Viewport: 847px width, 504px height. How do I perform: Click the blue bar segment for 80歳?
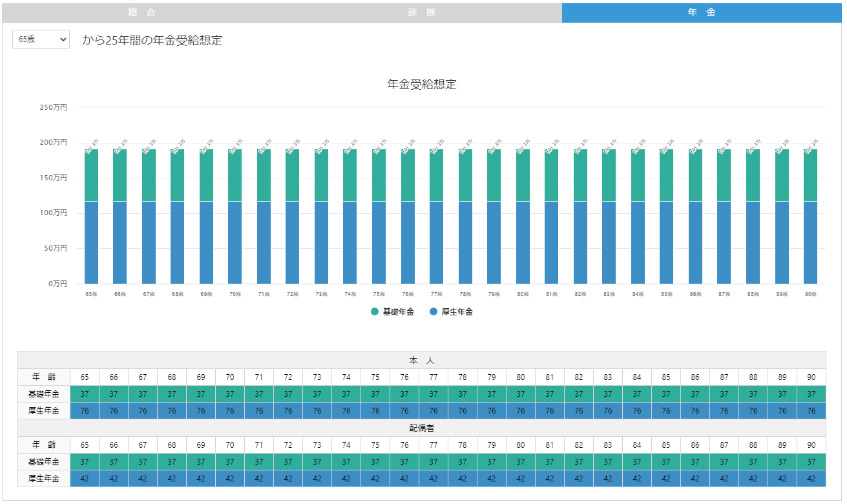[523, 242]
